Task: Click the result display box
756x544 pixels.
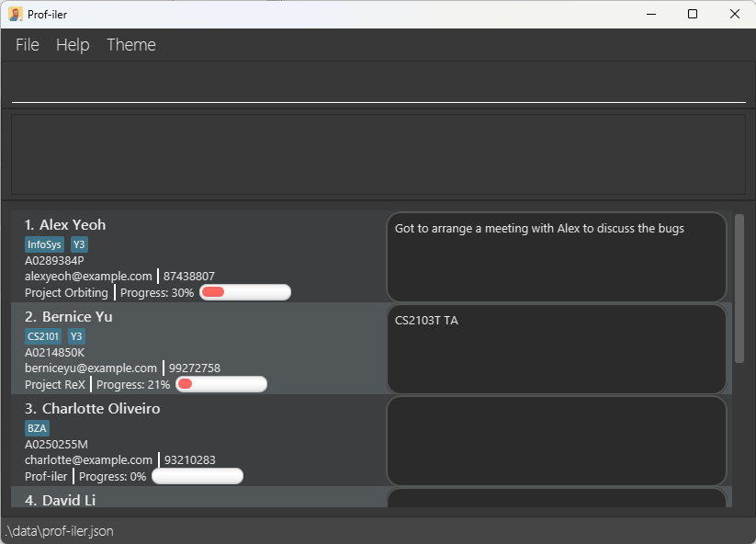Action: point(378,154)
